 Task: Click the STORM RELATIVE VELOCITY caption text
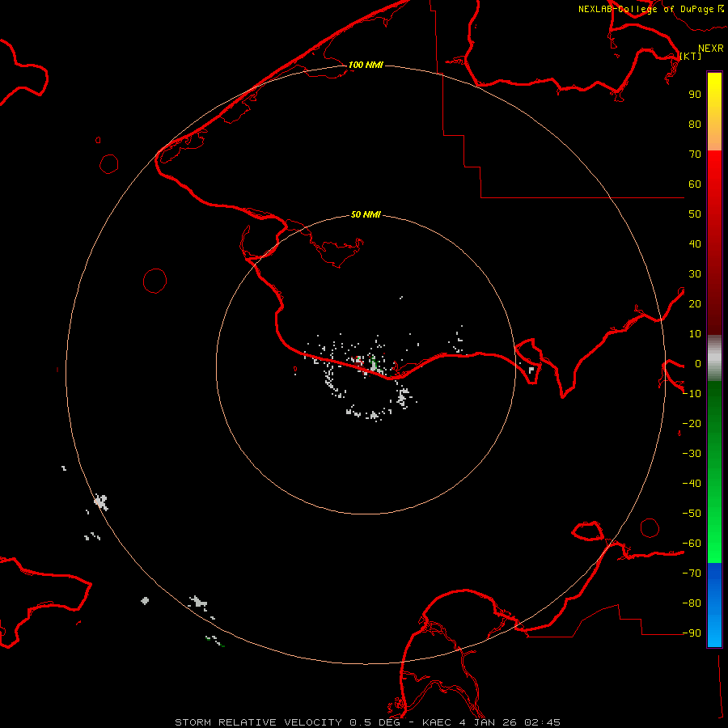tap(260, 722)
